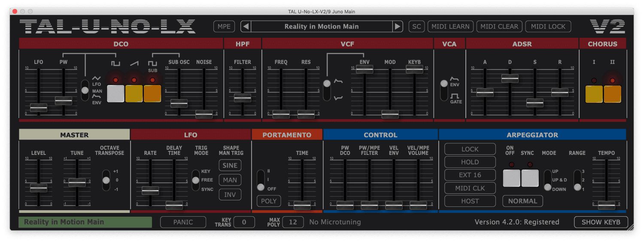This screenshot has width=644, height=242.
Task: Click the SHOW KEYB button
Action: 601,222
